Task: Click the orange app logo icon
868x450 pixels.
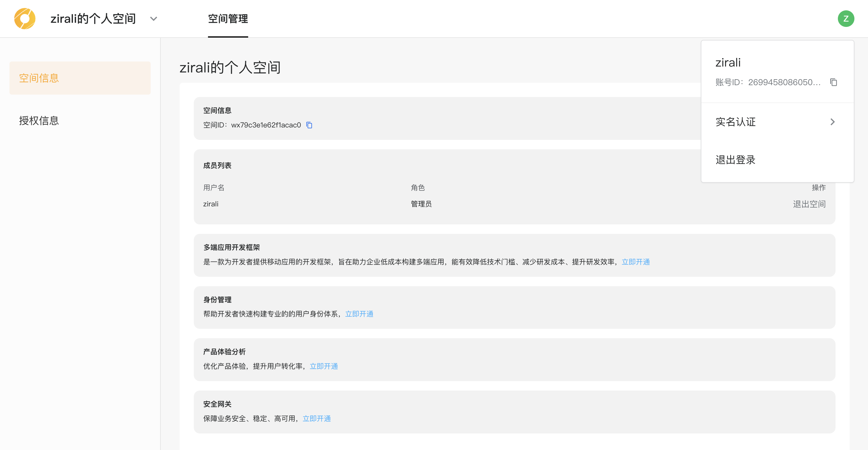Action: (25, 19)
